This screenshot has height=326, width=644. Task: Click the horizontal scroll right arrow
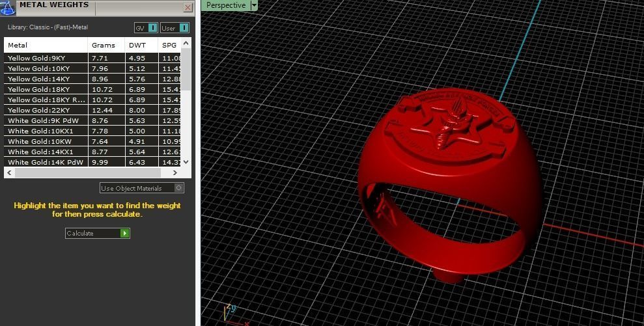coord(175,173)
